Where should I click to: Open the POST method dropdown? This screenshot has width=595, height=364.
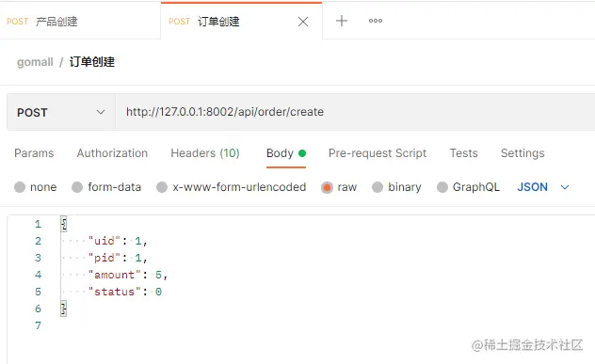point(61,112)
